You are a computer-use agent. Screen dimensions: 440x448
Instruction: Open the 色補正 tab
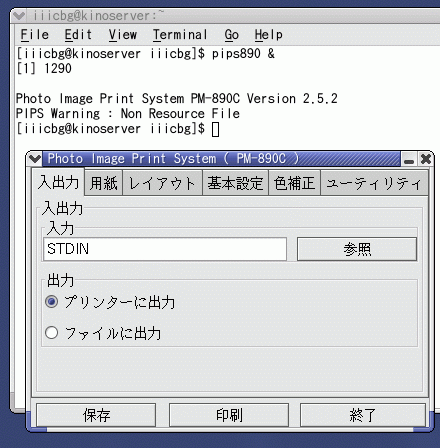click(294, 183)
